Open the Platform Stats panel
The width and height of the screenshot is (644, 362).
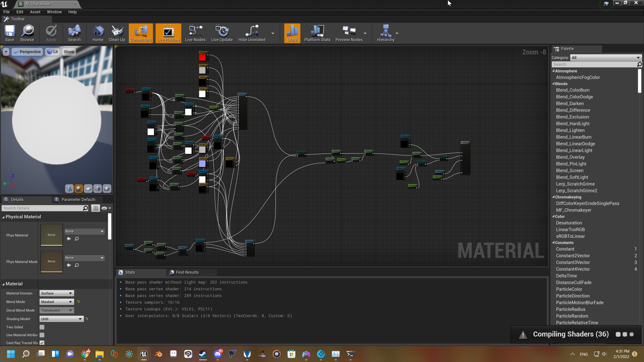[x=317, y=33]
